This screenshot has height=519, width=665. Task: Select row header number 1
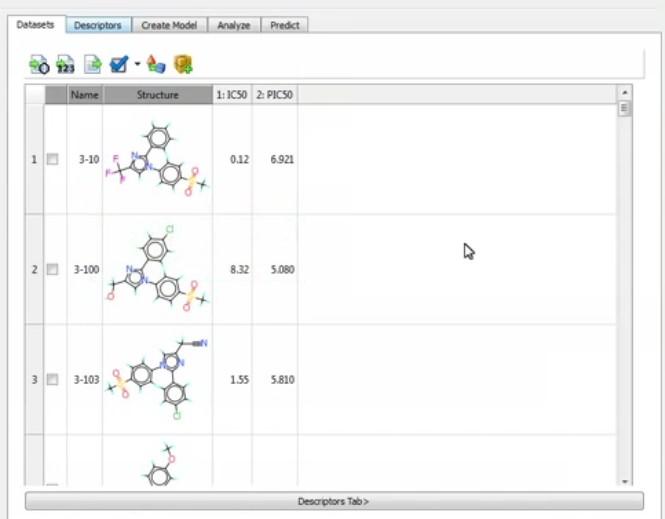(34, 159)
